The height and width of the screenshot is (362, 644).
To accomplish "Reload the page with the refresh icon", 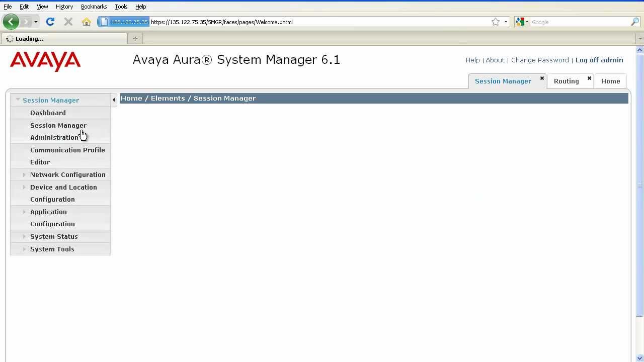I will click(x=50, y=22).
